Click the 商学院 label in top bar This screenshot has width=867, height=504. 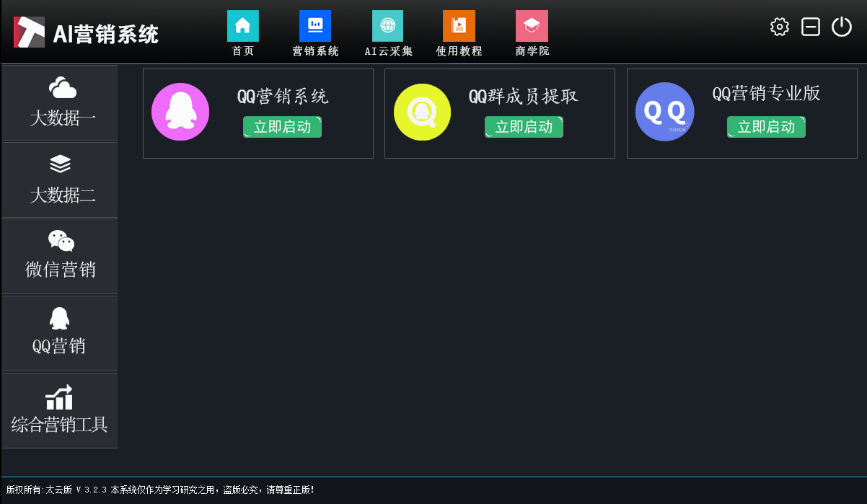pos(532,51)
